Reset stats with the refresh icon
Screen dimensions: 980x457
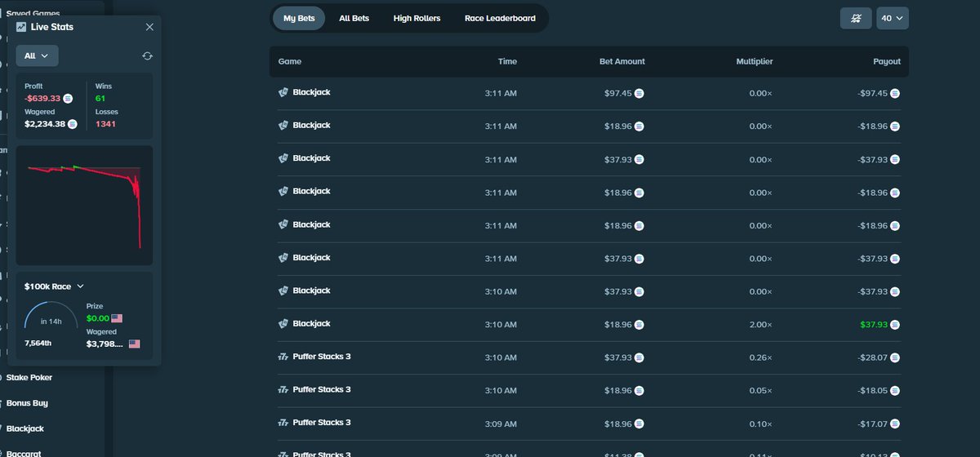point(147,56)
